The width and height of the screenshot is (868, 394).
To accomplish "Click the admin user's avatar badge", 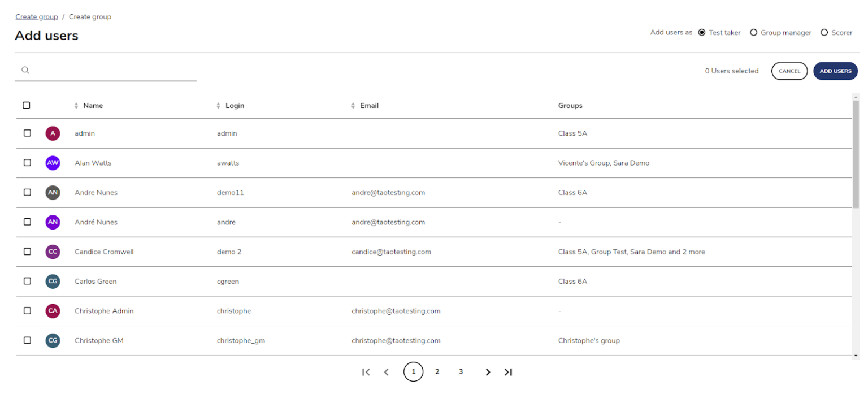I will pyautogui.click(x=53, y=133).
